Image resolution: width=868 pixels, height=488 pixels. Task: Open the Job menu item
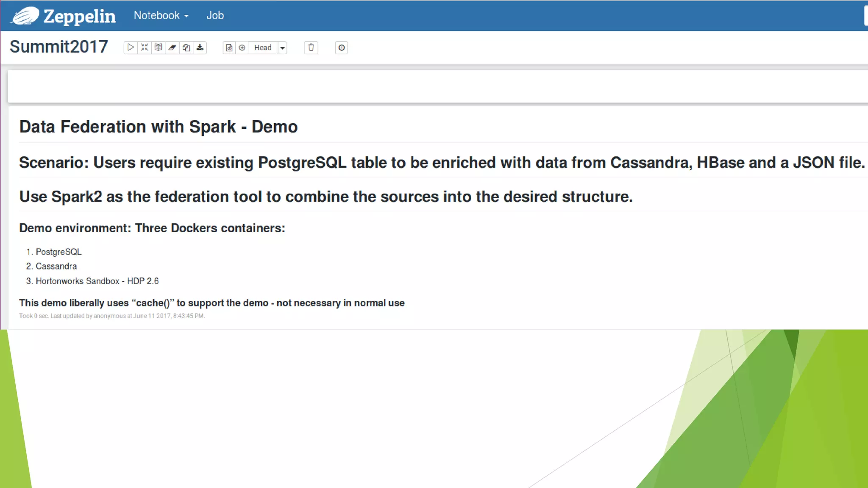point(215,15)
